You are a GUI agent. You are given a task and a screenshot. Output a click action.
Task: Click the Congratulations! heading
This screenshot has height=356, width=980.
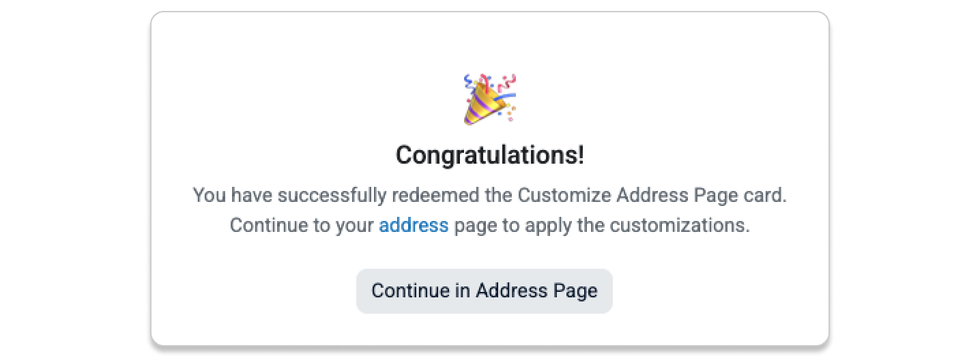(489, 155)
